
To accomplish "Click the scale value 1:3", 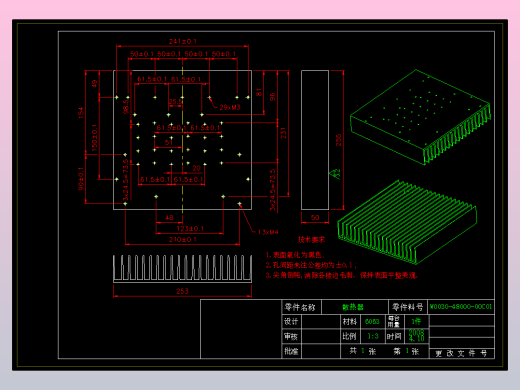I will 373,336.
